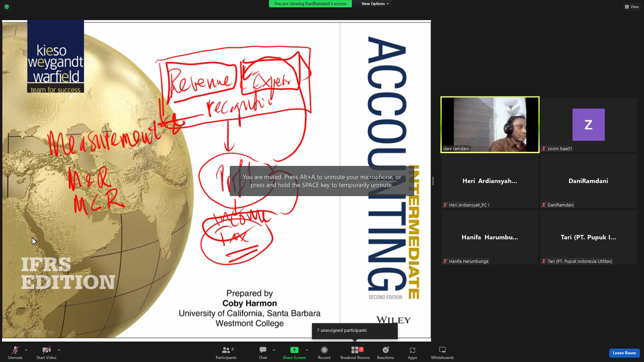
Task: Click the muted mic icon on Hanifa Harumbunga
Action: tap(445, 261)
